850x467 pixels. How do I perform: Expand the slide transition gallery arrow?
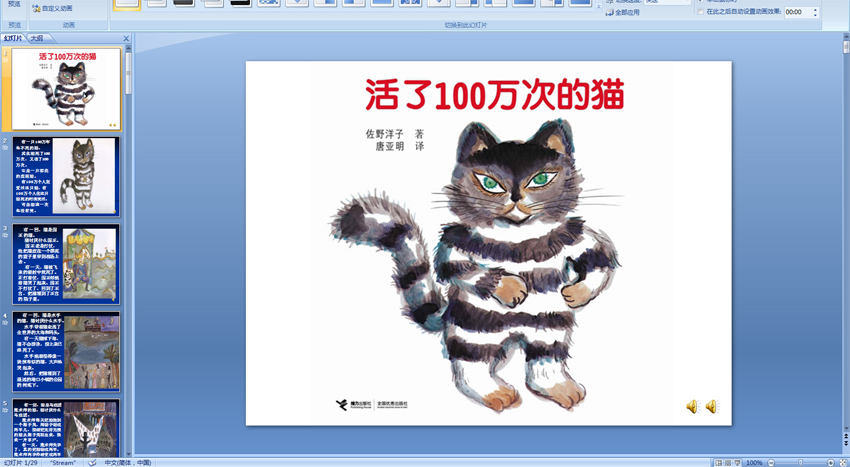pyautogui.click(x=598, y=7)
